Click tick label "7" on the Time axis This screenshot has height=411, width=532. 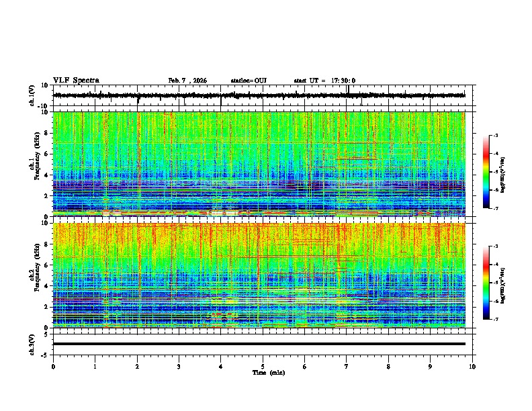(x=347, y=366)
